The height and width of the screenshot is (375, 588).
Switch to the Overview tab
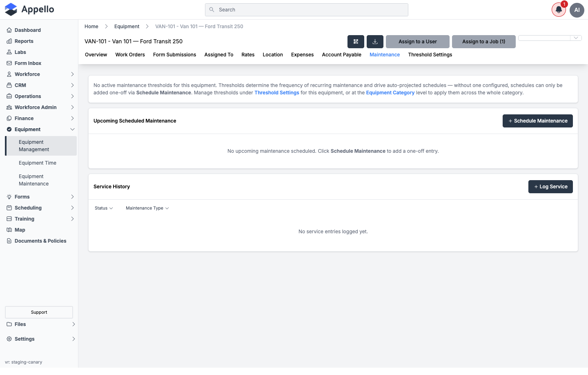(x=96, y=55)
